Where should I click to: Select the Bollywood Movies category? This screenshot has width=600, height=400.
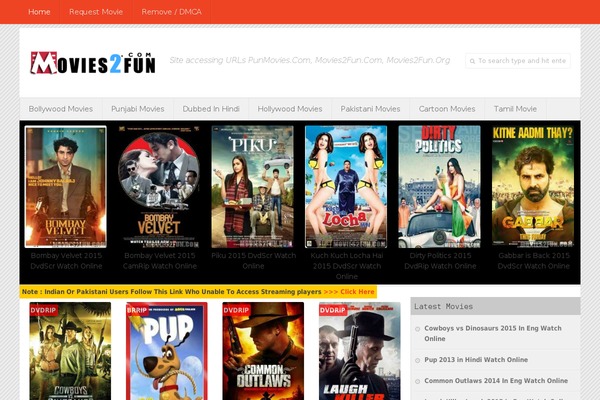click(x=61, y=109)
